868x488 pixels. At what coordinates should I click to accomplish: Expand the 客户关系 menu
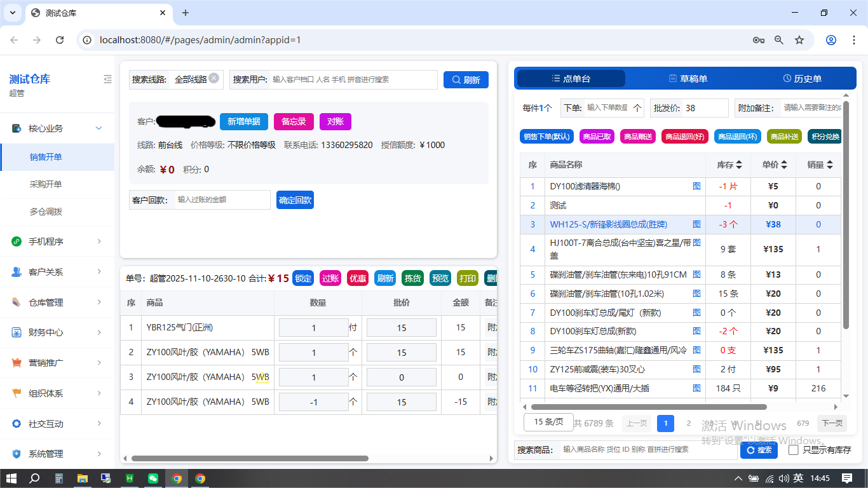57,272
